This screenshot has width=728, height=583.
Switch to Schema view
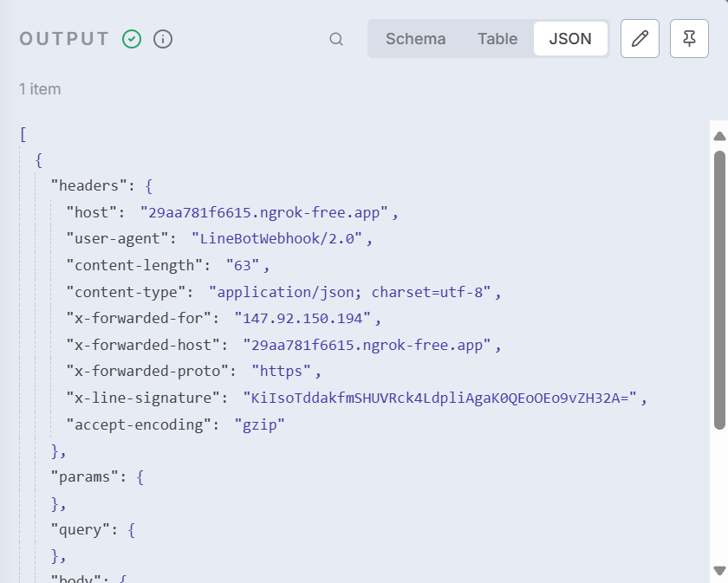[416, 39]
